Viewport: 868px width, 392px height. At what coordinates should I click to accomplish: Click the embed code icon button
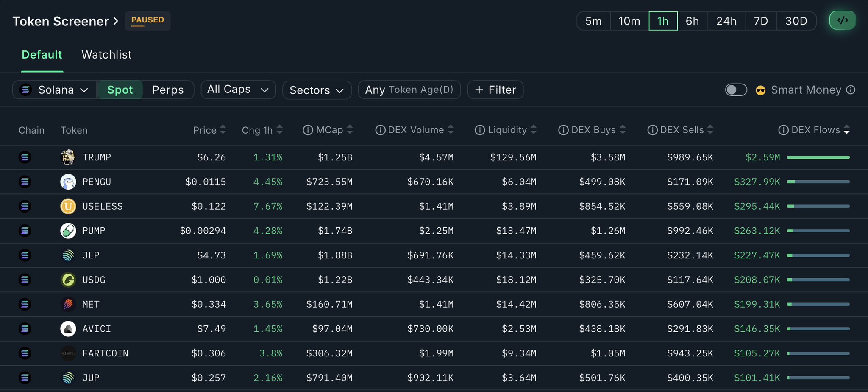tap(842, 20)
